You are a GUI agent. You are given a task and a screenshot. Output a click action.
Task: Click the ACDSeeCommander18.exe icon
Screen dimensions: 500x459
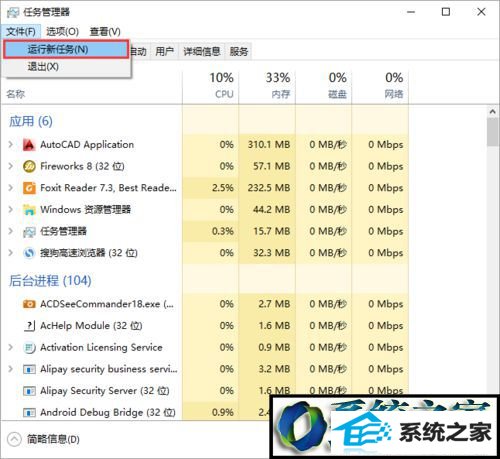(29, 304)
